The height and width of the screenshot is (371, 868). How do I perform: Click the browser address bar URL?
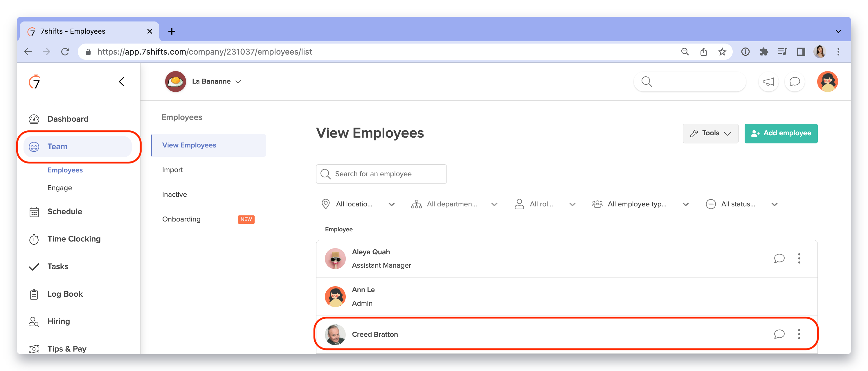[x=205, y=52]
